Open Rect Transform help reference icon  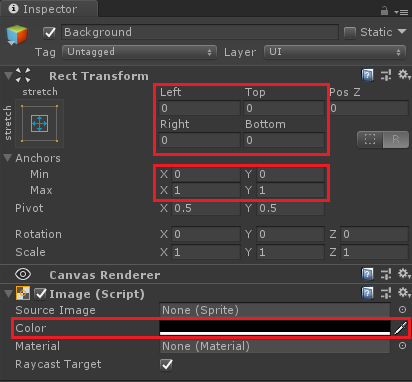(x=367, y=75)
